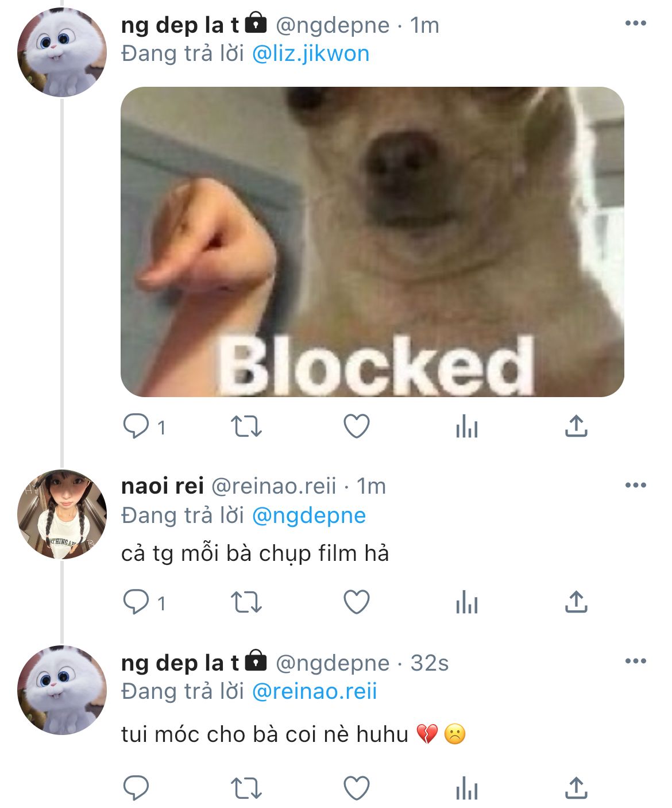
Task: Open the @ngdepne mention link
Action: tap(309, 516)
